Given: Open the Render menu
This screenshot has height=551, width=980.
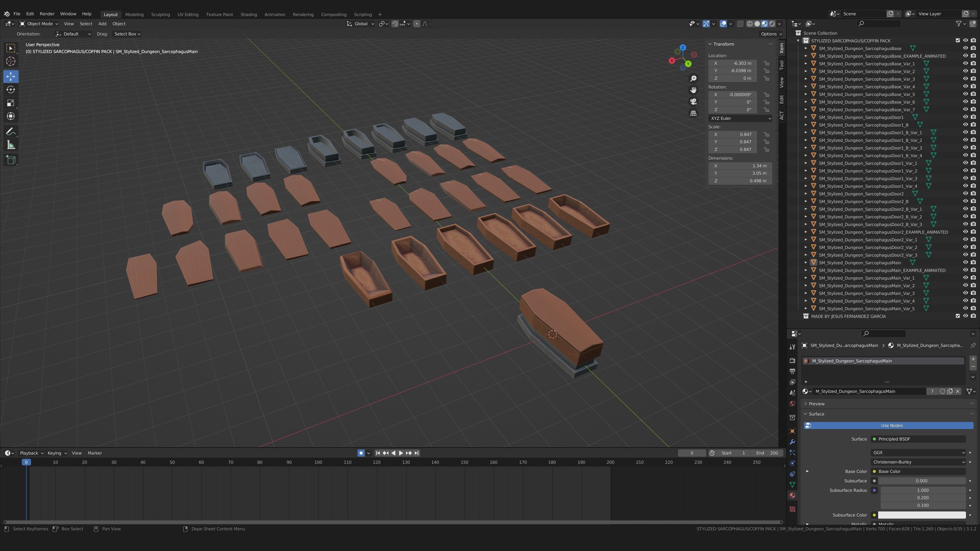Looking at the screenshot, I should click(x=47, y=14).
